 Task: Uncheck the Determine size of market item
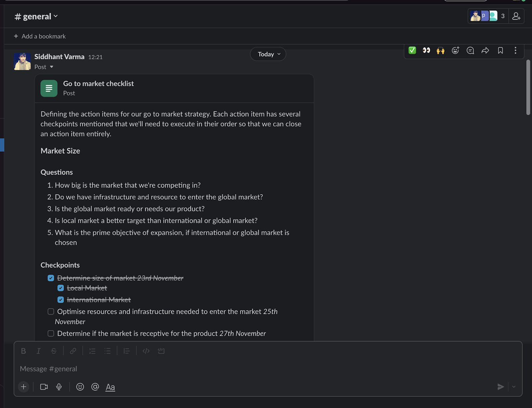point(51,278)
